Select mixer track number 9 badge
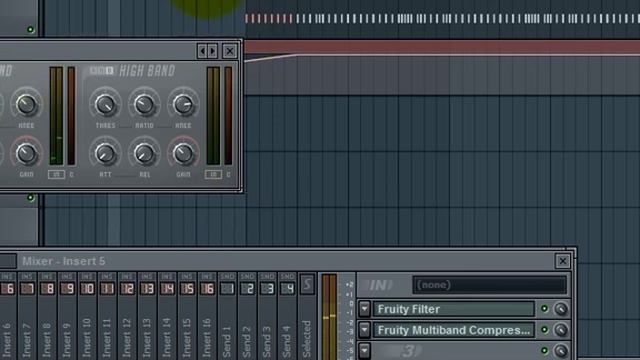The width and height of the screenshot is (640, 360). coord(67,289)
